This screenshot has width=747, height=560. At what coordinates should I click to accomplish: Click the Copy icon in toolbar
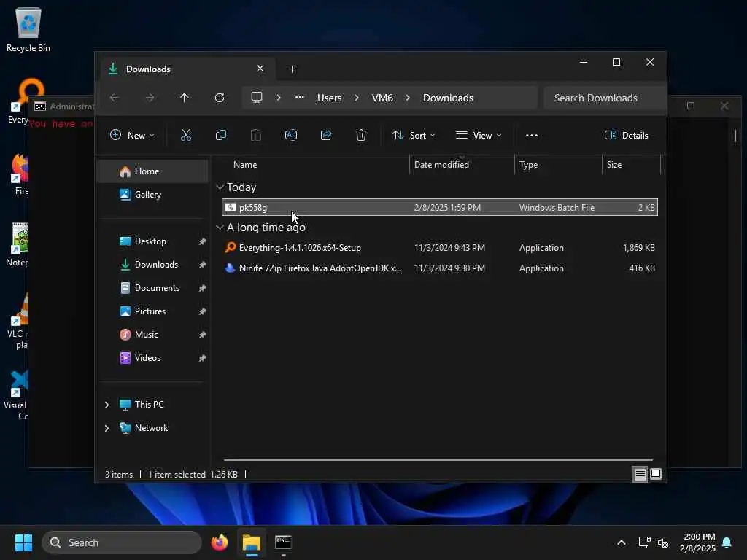click(220, 135)
